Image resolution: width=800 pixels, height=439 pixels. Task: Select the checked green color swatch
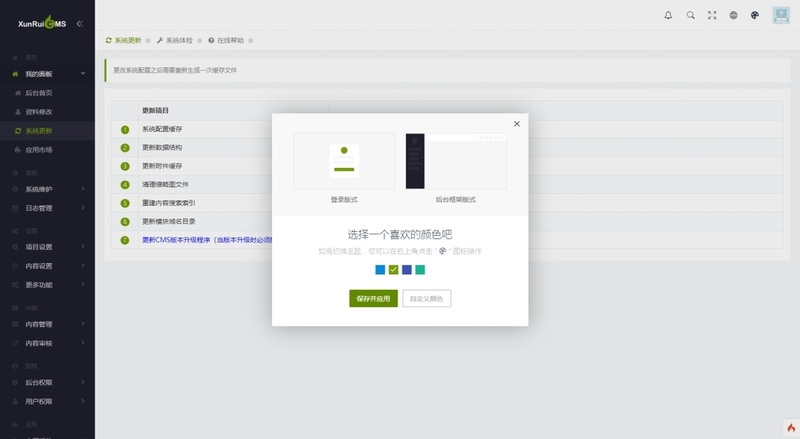[x=393, y=270]
